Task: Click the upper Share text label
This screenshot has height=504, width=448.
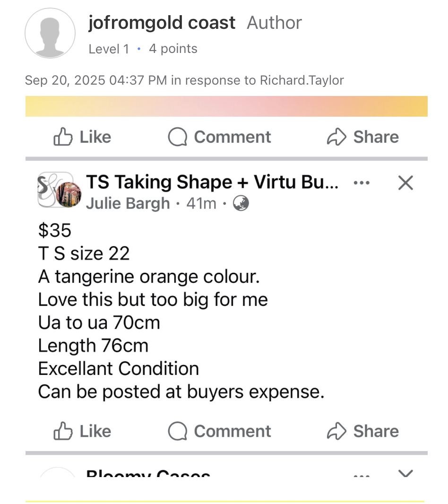Action: [376, 137]
